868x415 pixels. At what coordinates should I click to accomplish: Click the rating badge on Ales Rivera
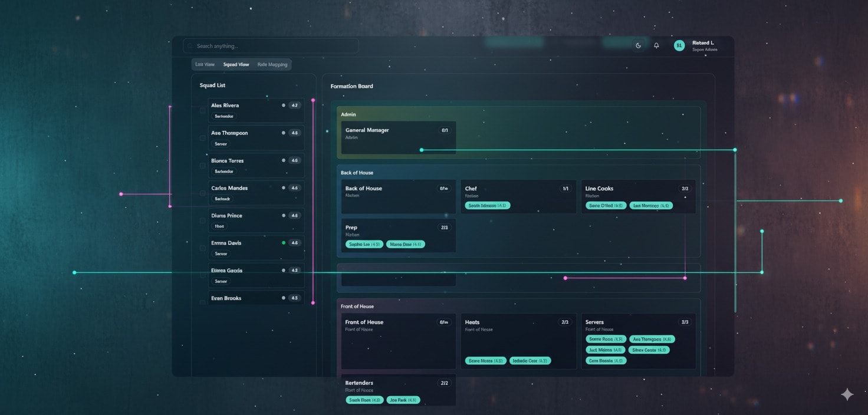(295, 106)
